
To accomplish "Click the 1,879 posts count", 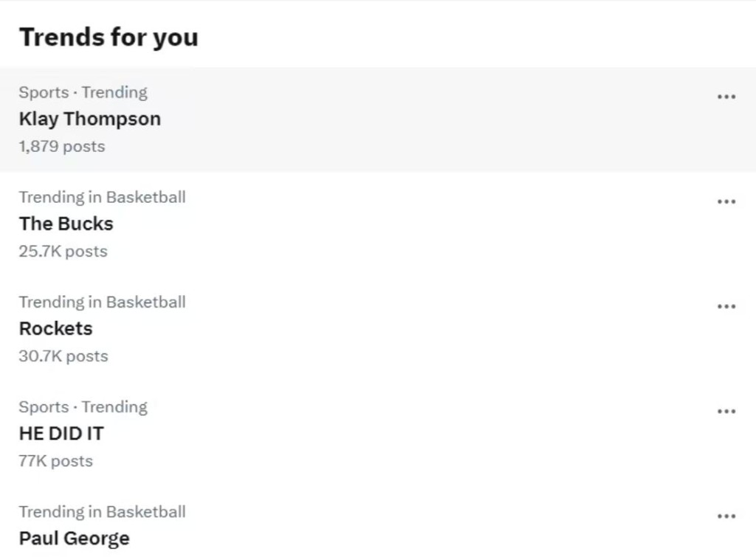I will pos(62,146).
